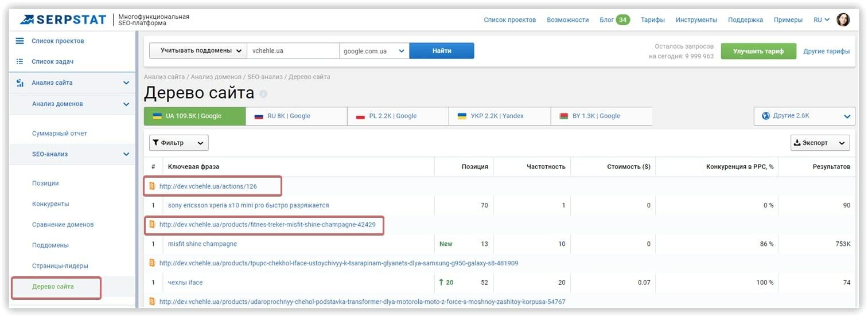Open Примеры in the top navigation
The height and width of the screenshot is (317, 868).
(788, 19)
